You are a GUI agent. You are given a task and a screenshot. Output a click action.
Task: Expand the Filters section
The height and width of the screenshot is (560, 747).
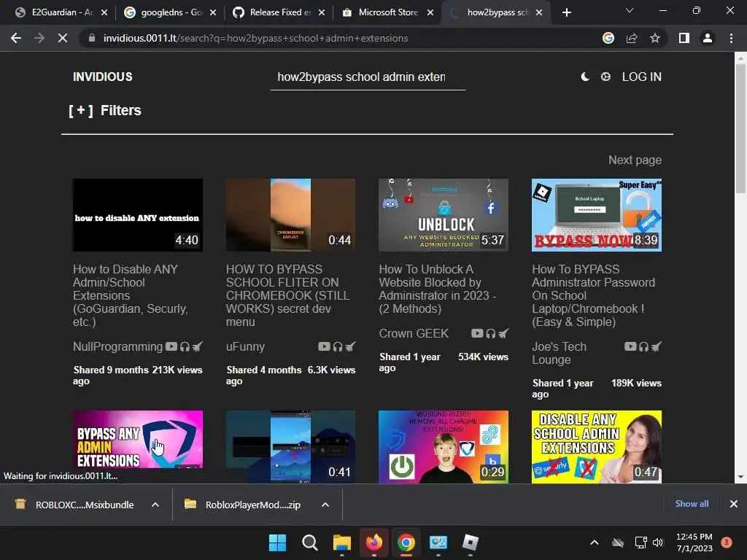pos(105,111)
